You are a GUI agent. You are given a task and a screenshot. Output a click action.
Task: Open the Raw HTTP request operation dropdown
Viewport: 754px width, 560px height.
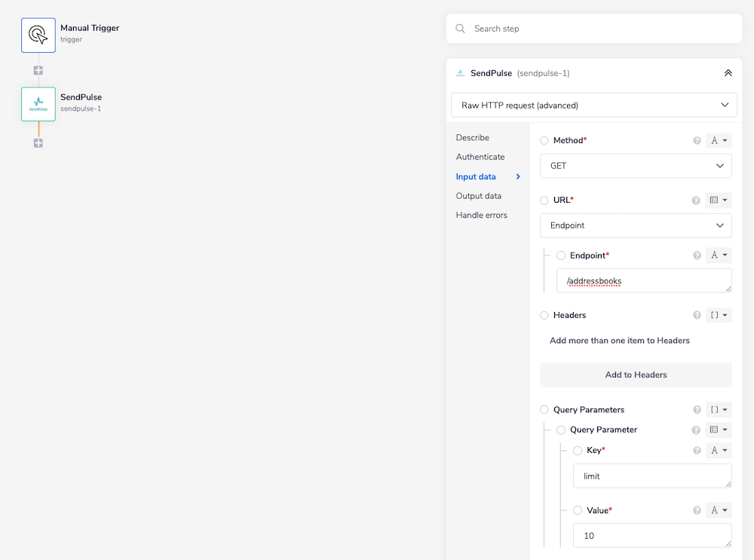(x=594, y=105)
